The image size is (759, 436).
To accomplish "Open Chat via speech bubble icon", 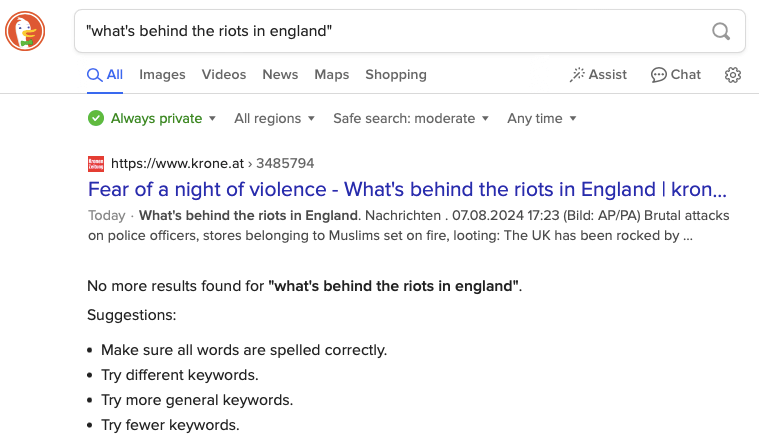I will point(676,75).
